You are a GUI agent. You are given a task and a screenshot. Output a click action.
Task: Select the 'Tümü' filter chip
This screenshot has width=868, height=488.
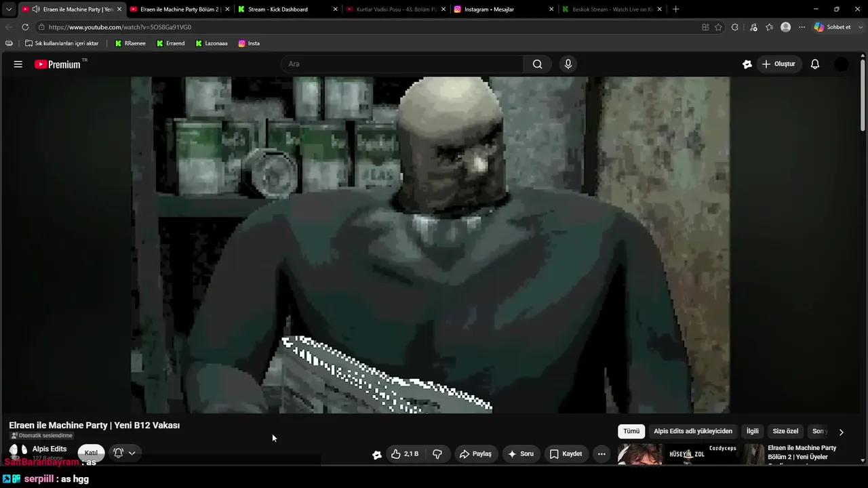(631, 431)
